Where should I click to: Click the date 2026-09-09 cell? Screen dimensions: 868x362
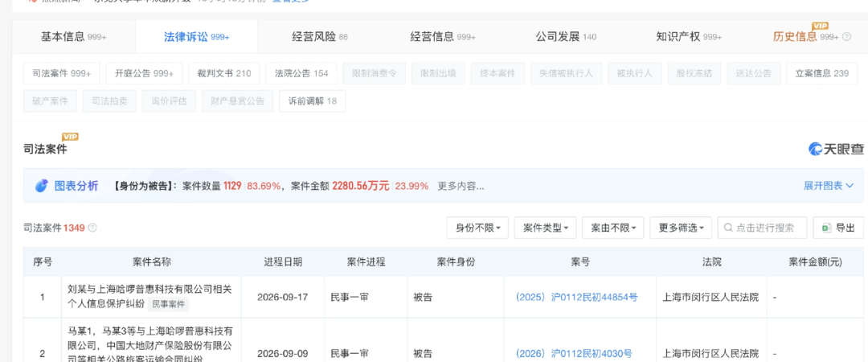282,353
